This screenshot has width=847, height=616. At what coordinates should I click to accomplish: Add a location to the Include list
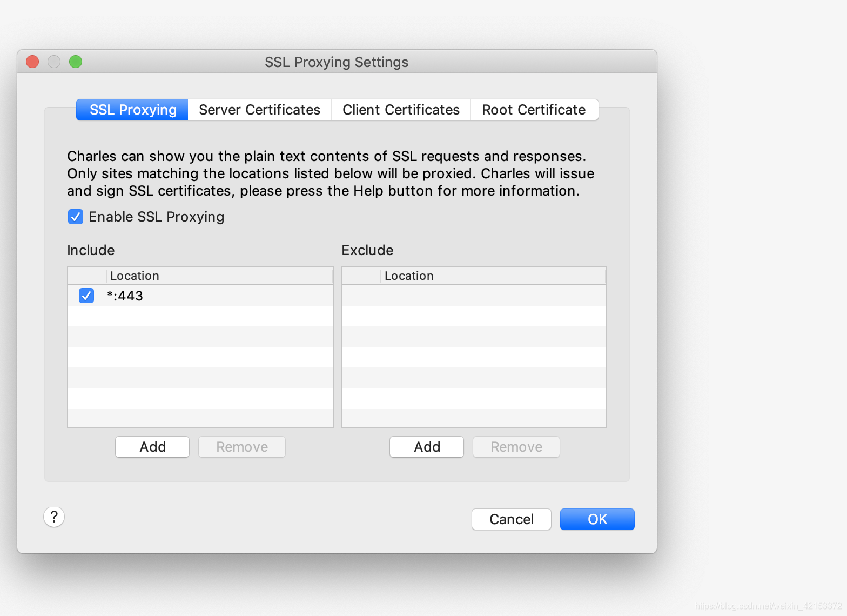[x=152, y=447]
